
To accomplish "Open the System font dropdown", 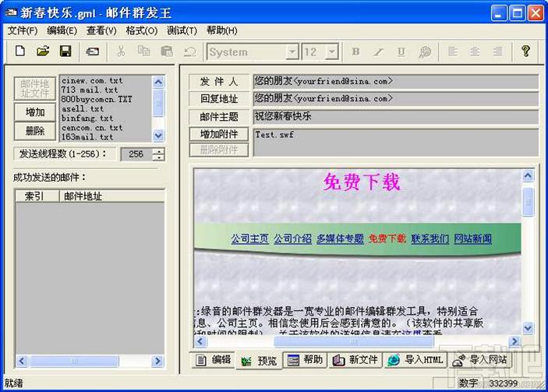I will [x=292, y=52].
